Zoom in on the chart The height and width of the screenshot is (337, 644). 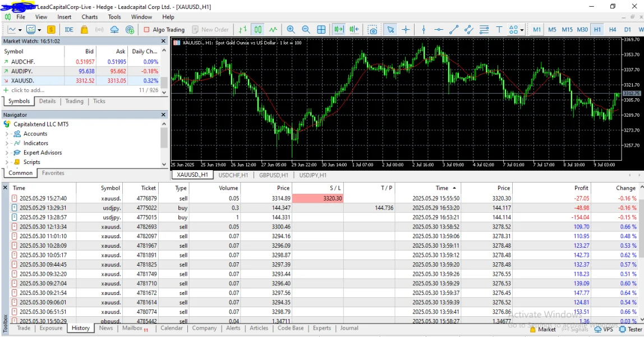291,30
